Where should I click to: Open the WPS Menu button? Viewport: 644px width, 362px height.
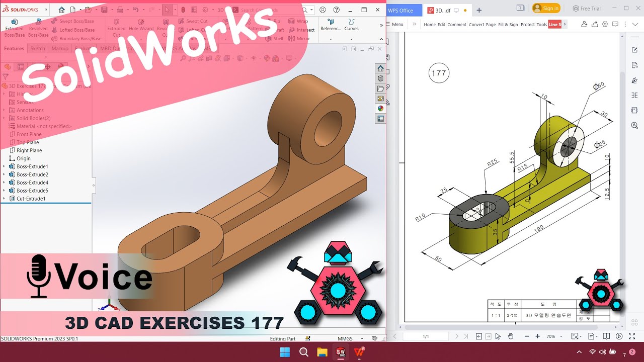pyautogui.click(x=394, y=24)
